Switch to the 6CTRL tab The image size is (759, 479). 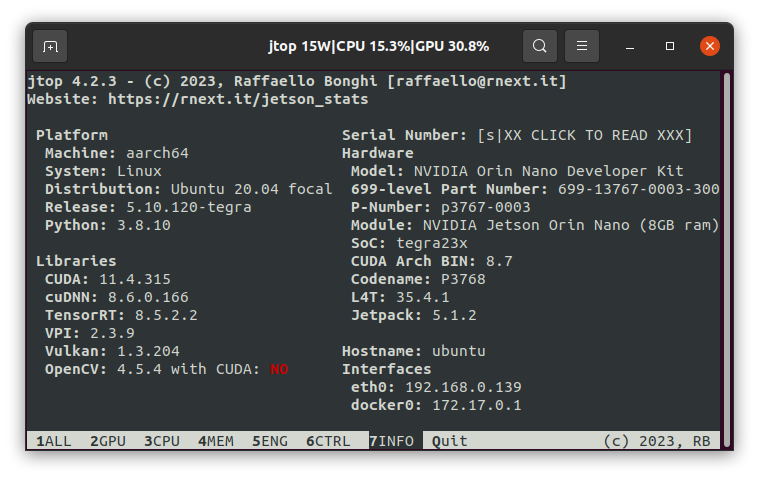click(x=328, y=441)
